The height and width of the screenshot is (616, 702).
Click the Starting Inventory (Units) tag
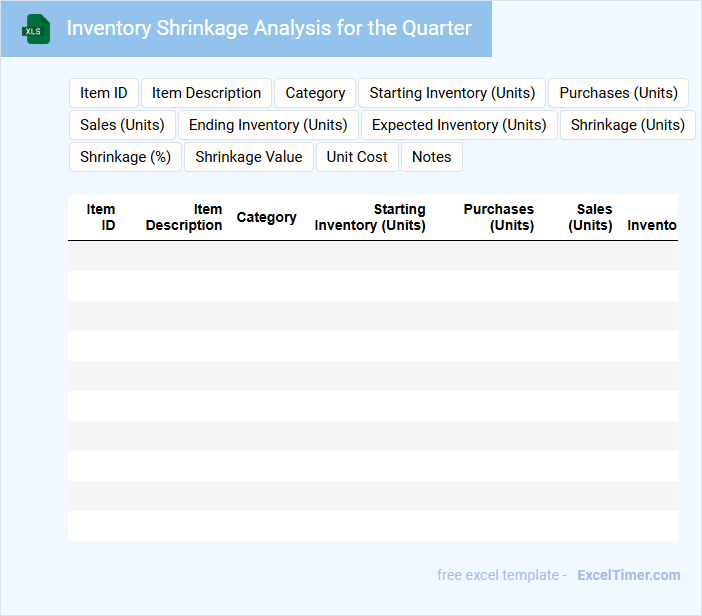[452, 93]
